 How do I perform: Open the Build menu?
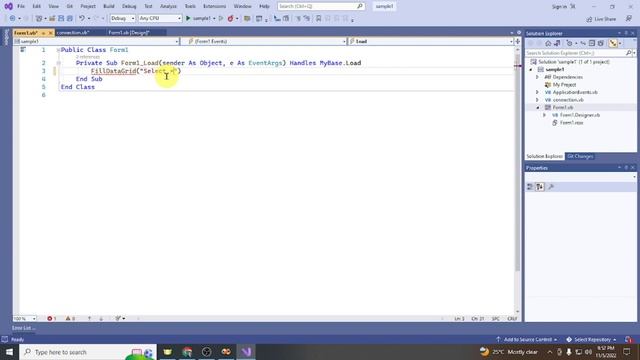[109, 7]
